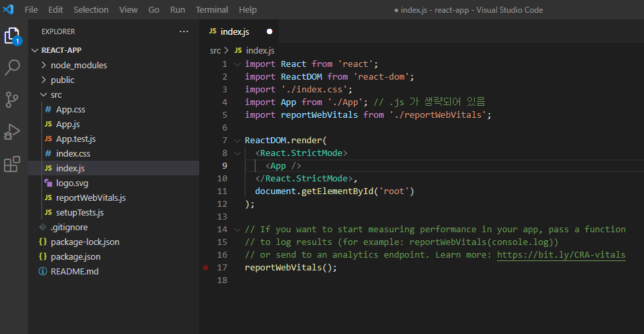Viewport: 644px width, 334px height.
Task: Collapse the src folder
Action: click(44, 94)
